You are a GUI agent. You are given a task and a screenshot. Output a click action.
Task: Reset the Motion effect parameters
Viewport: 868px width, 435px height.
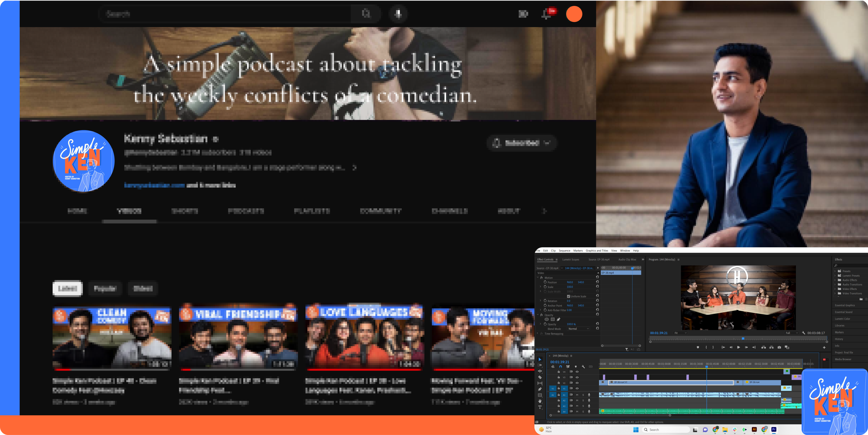click(597, 277)
